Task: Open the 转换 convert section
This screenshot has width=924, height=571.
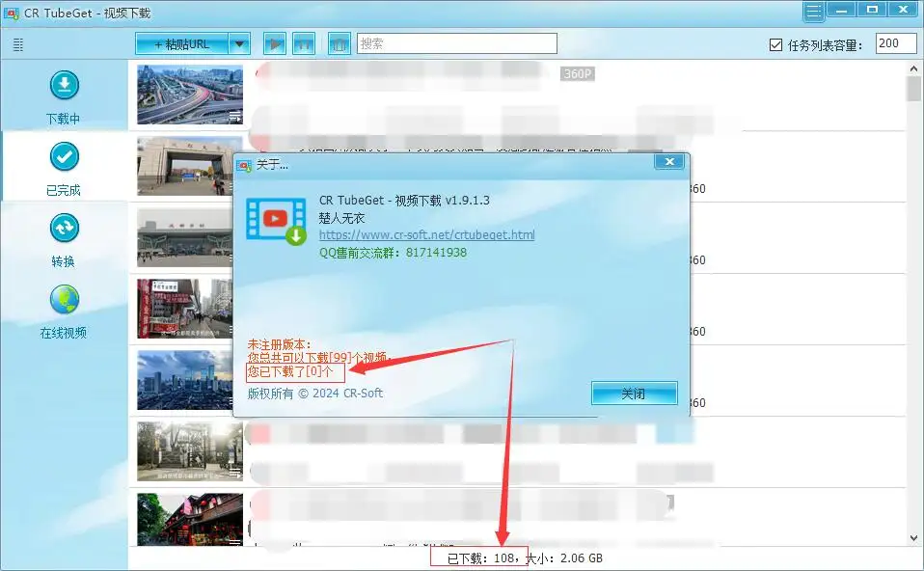Action: pyautogui.click(x=64, y=240)
